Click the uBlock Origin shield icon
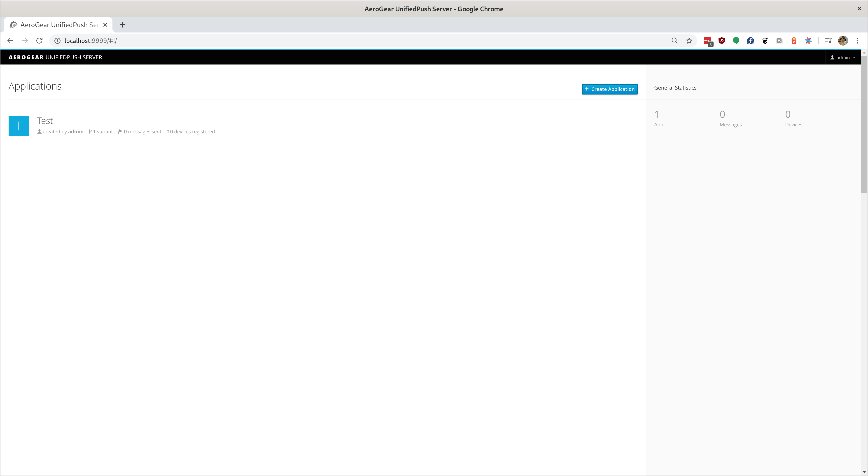 pos(721,41)
